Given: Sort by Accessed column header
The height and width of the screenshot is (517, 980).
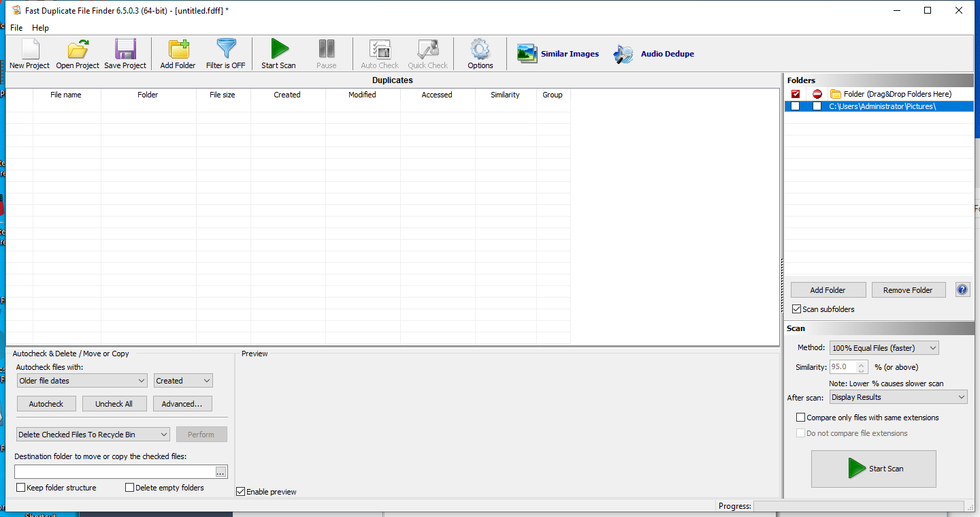Looking at the screenshot, I should 438,95.
